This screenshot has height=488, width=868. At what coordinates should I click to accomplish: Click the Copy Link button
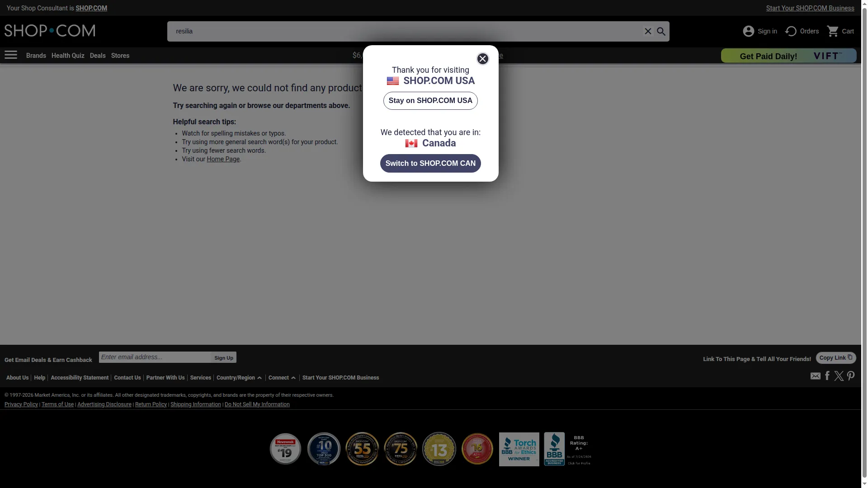tap(836, 358)
